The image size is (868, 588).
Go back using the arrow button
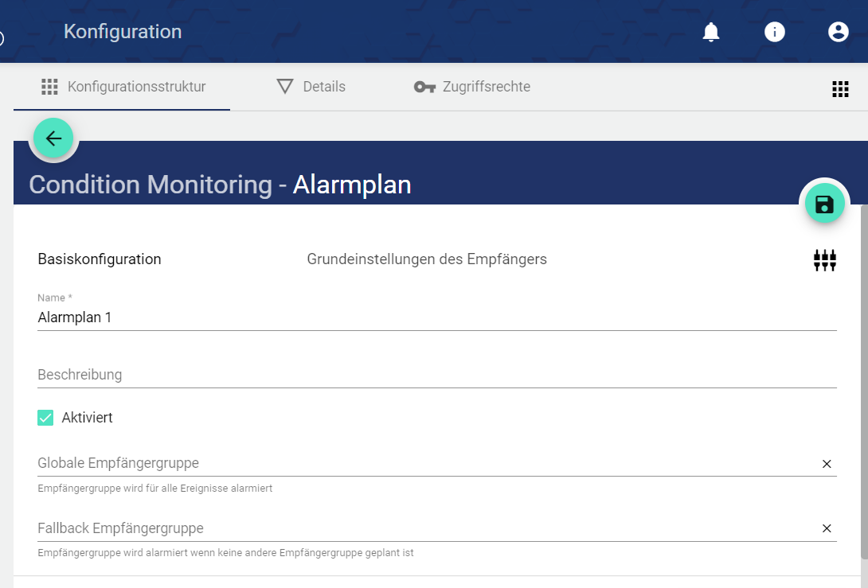click(x=53, y=138)
